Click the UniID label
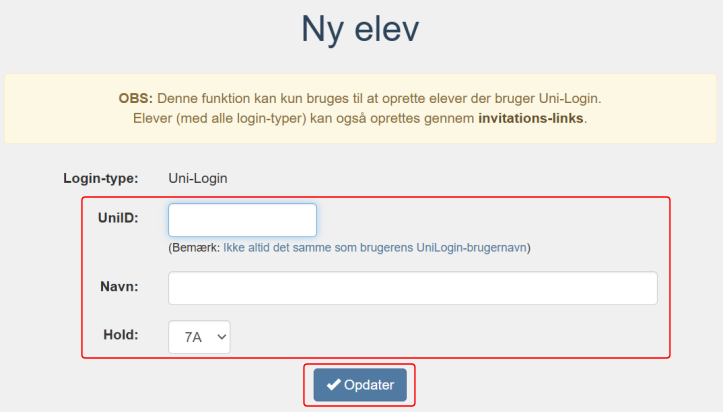The image size is (723, 412). tap(118, 218)
